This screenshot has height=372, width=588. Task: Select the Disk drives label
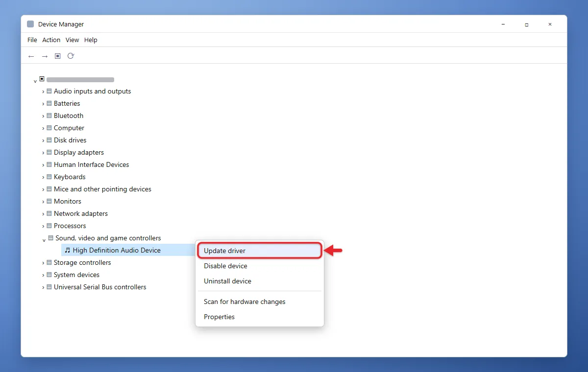point(71,140)
